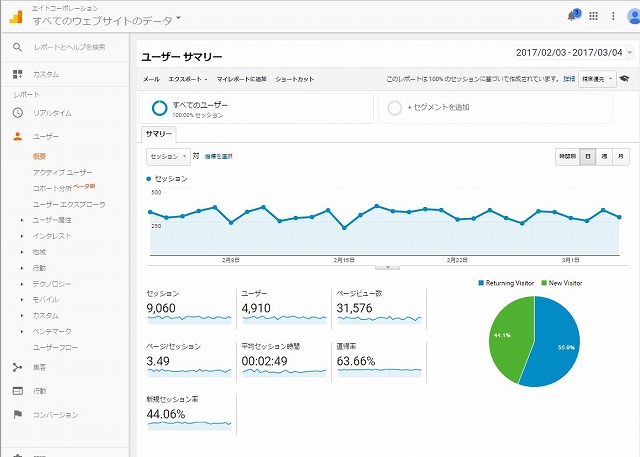Open the sampling preference dropdown
The width and height of the screenshot is (640, 457).
tap(597, 79)
